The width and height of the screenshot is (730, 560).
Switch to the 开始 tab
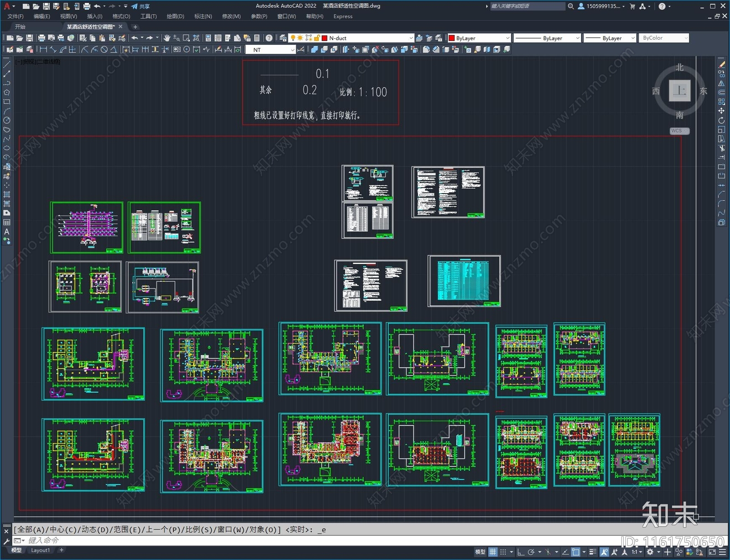(20, 27)
